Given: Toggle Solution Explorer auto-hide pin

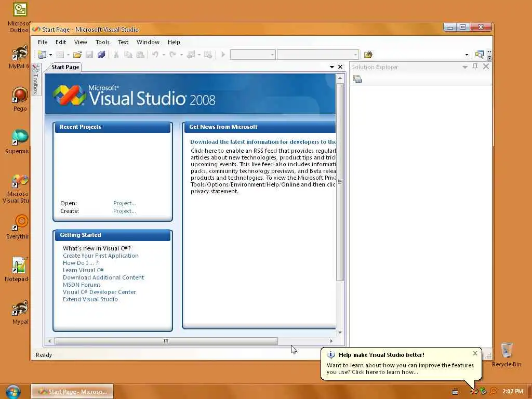Looking at the screenshot, I should (x=475, y=67).
